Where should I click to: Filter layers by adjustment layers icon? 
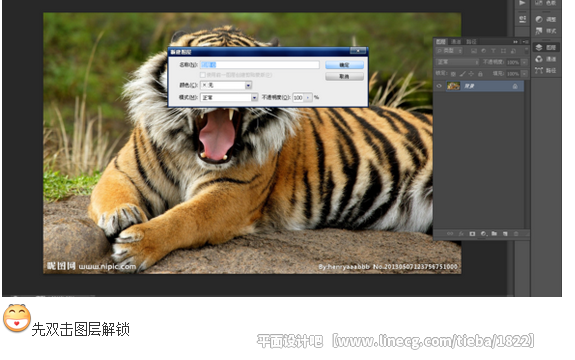click(x=483, y=51)
